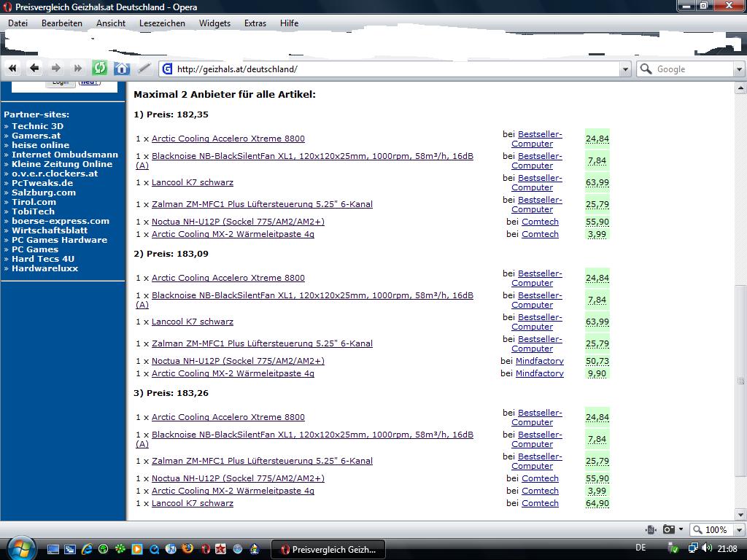The width and height of the screenshot is (747, 560).
Task: Open the zoom 100% dropdown arrow
Action: tap(739, 529)
